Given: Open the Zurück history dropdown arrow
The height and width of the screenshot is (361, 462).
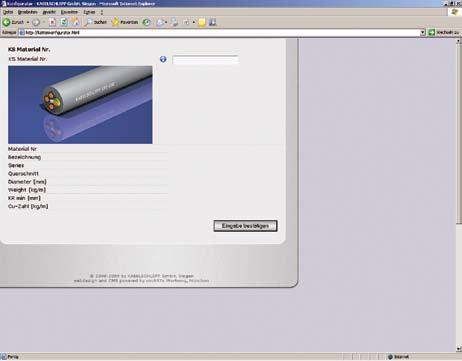Looking at the screenshot, I should (x=28, y=22).
